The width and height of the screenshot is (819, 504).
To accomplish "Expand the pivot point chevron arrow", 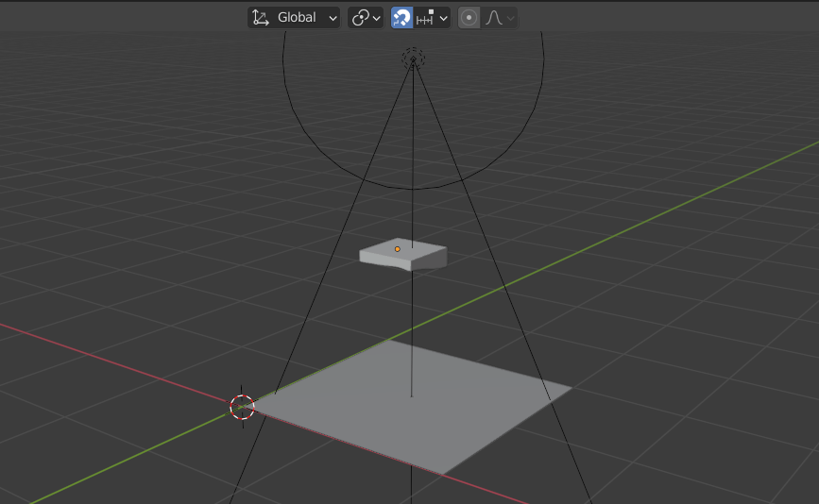I will tap(377, 17).
